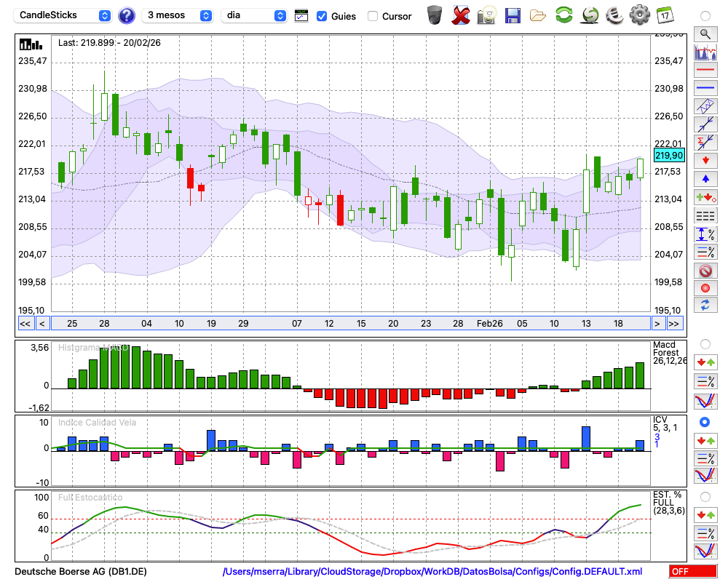Select the red horizontal line tool
The width and height of the screenshot is (728, 582).
point(705,70)
